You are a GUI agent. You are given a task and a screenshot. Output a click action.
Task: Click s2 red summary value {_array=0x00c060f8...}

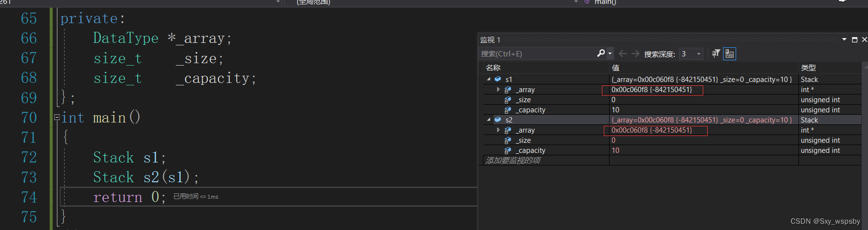[x=702, y=120]
